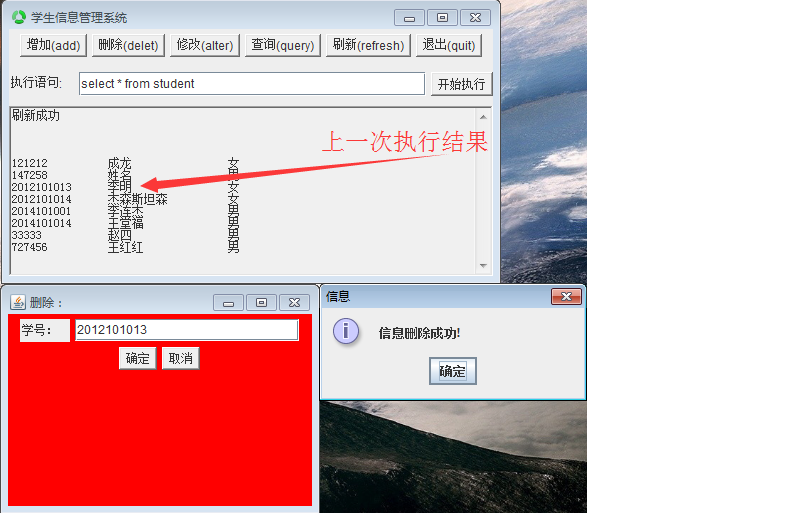Close the 删除 window
Viewport: 786px width, 513px height.
click(x=294, y=302)
